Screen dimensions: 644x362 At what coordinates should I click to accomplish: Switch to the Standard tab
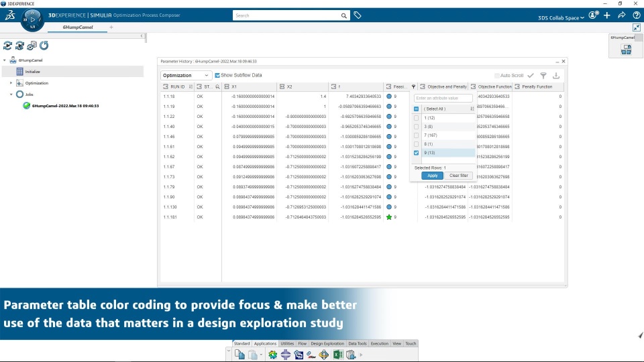(x=241, y=343)
